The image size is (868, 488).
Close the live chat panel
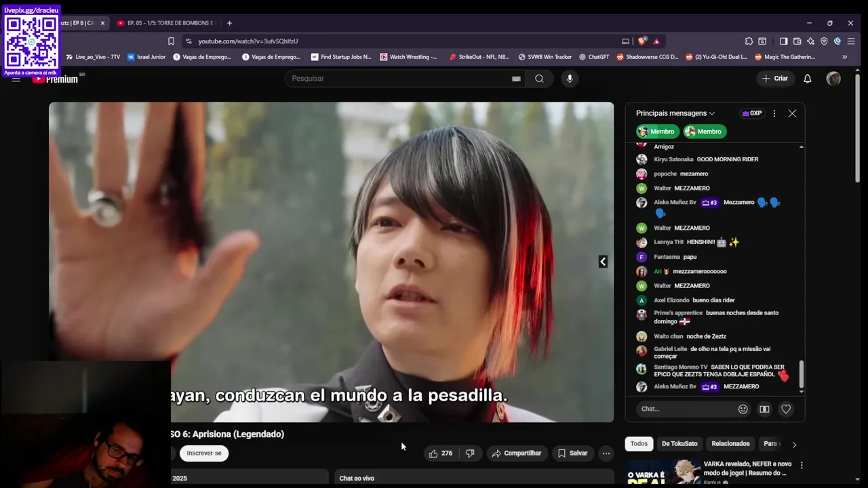coord(792,113)
